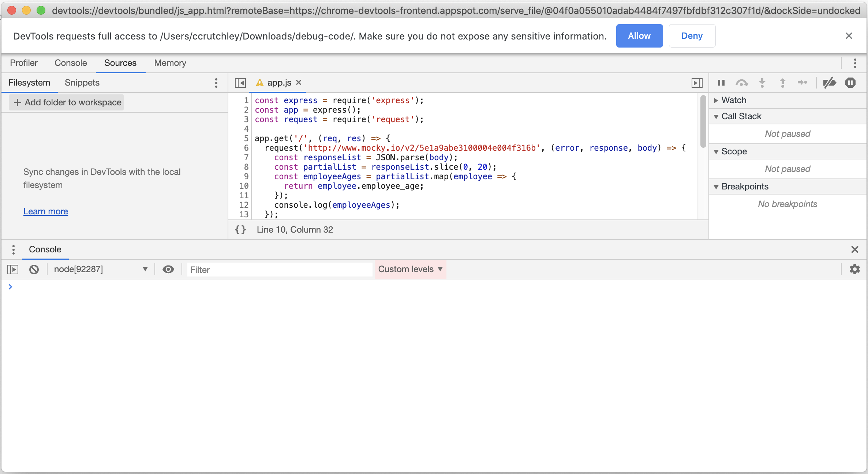Screen dimensions: 868x474
Task: Open console settings with the gear icon
Action: pyautogui.click(x=855, y=269)
